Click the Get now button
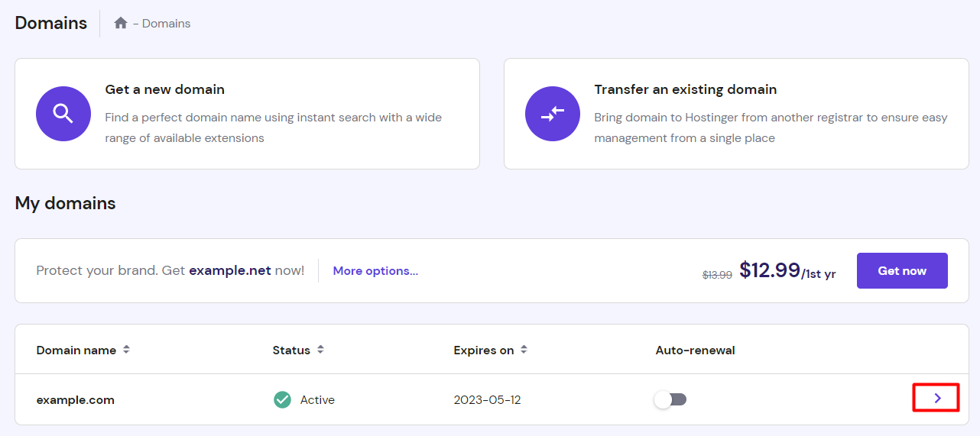Screen dimensions: 980x436 point(902,271)
